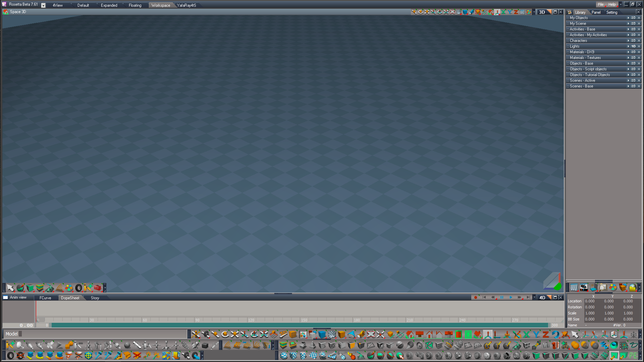
Task: Toggle 1D mode for Lights library
Action: tap(633, 46)
